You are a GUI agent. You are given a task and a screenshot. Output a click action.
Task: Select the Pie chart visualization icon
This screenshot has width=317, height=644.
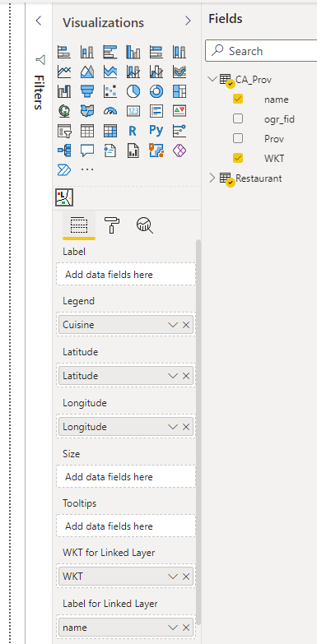pyautogui.click(x=133, y=91)
